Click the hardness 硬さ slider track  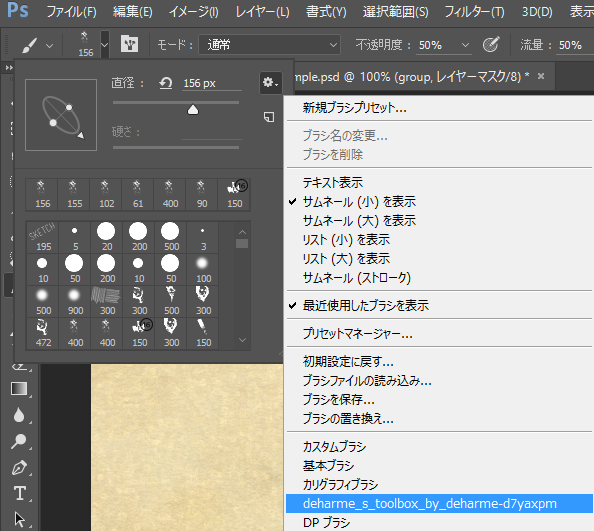pos(176,147)
